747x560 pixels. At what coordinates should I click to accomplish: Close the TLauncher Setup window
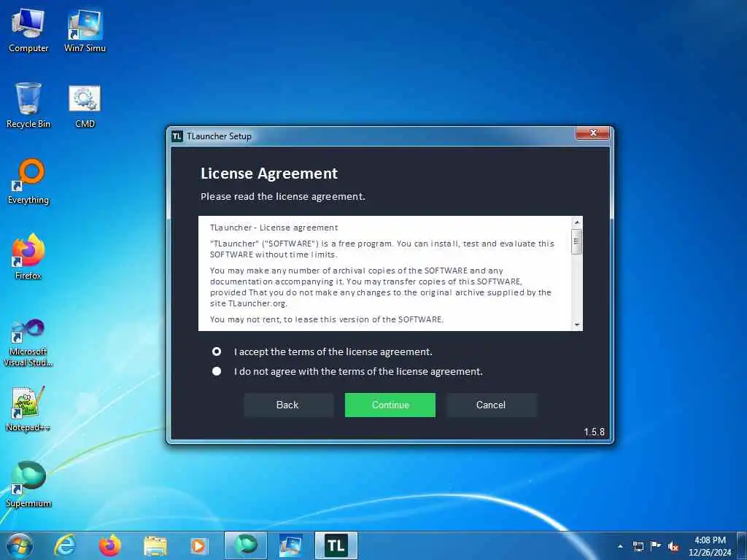coord(593,133)
